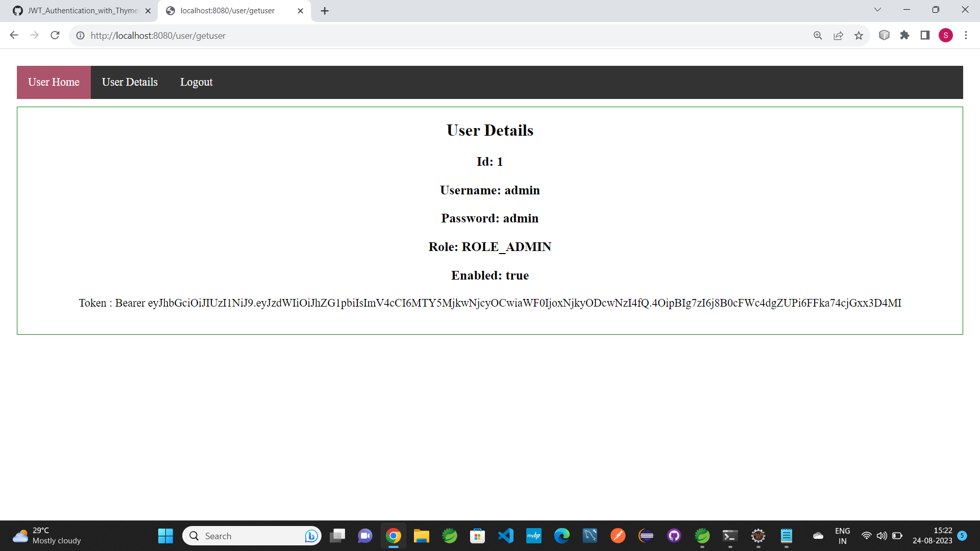The image size is (980, 551).
Task: Click the browser refresh/reload icon
Action: (x=56, y=35)
